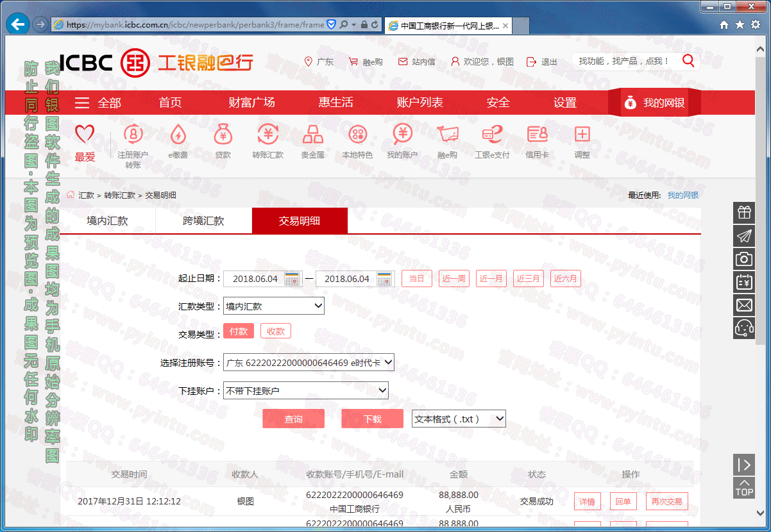Click the breadcrumb home icon
Image resolution: width=771 pixels, height=532 pixels.
(x=71, y=195)
